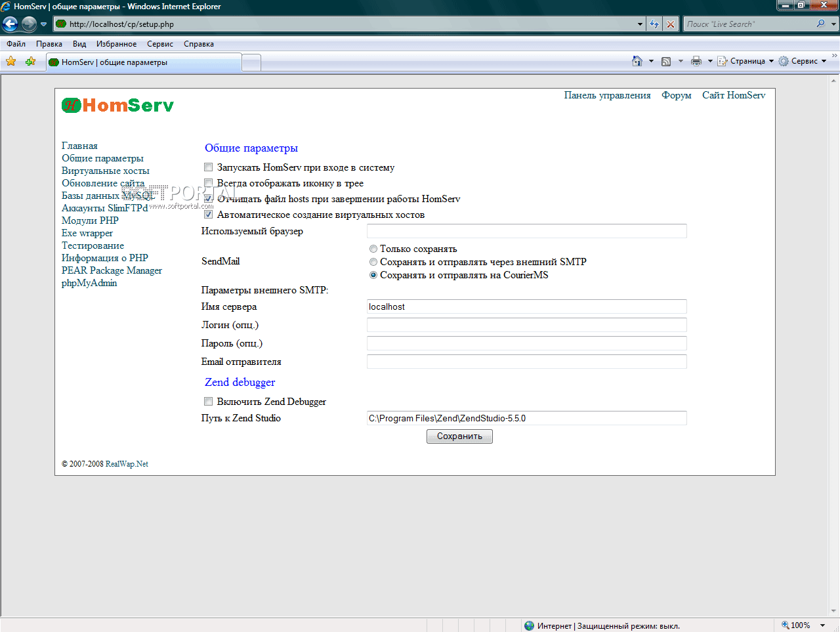This screenshot has height=632, width=840.
Task: Open the 'Избранное' menu
Action: pos(116,44)
